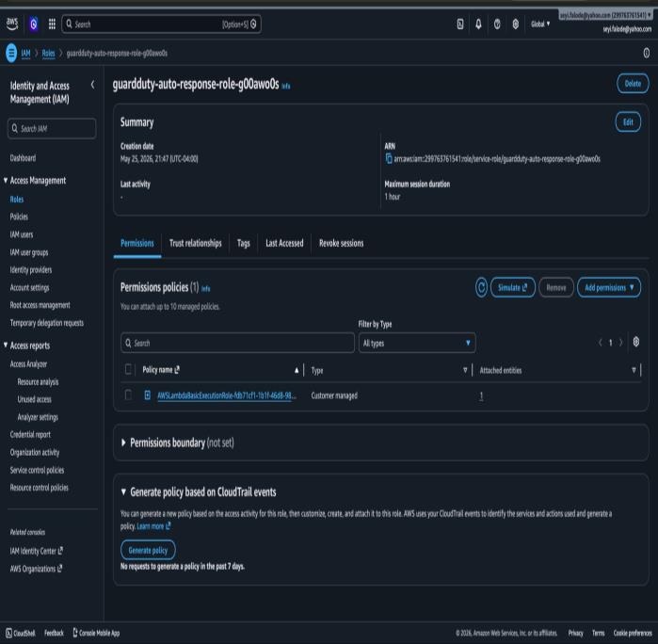Click the attached entities count 1
Image resolution: width=658 pixels, height=644 pixels.
pyautogui.click(x=481, y=395)
